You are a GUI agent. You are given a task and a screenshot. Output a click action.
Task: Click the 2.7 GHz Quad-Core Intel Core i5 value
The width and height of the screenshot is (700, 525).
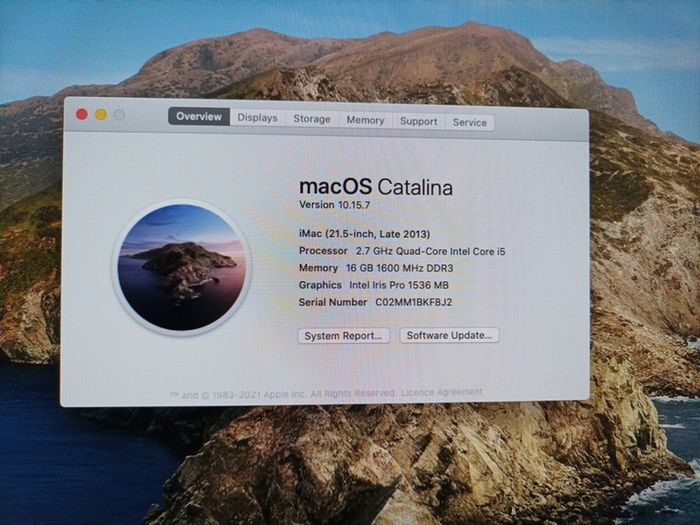(430, 251)
